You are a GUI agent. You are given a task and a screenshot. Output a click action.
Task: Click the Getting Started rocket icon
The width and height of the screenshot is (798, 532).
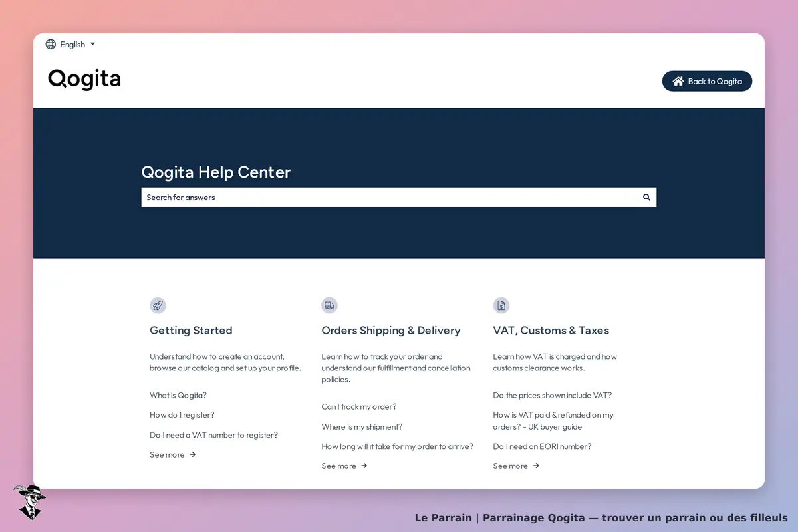pos(158,305)
